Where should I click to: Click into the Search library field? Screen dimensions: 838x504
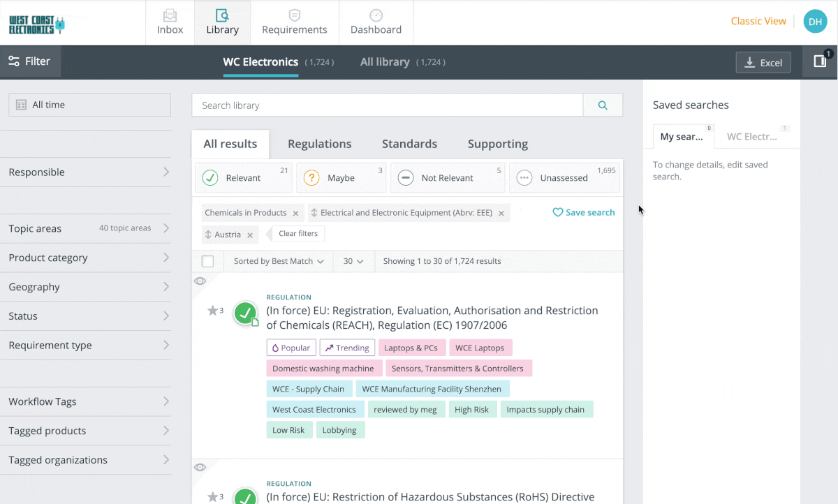click(387, 105)
